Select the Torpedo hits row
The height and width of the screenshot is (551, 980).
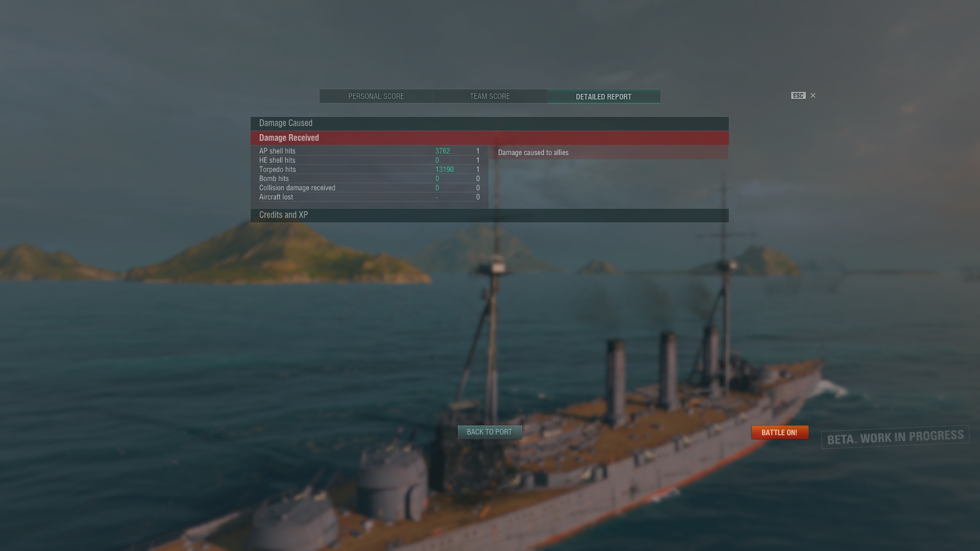(x=370, y=169)
